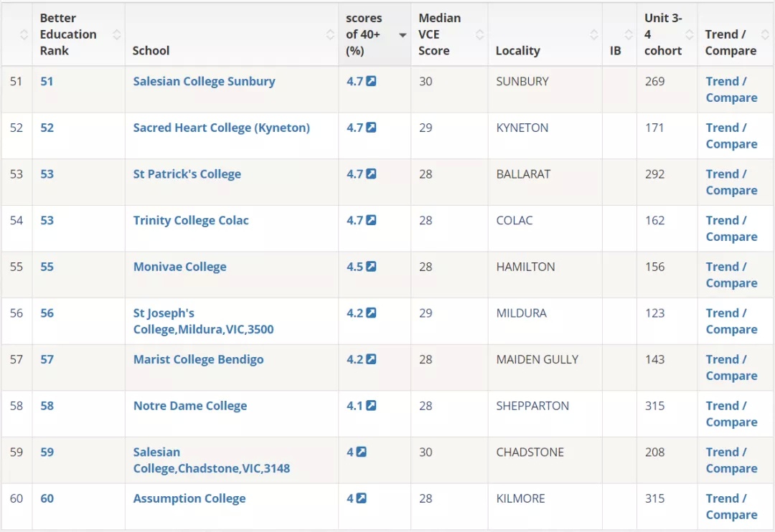Sort by Median VCE Score using its sort arrows
Image resolution: width=775 pixels, height=532 pixels.
tap(479, 34)
